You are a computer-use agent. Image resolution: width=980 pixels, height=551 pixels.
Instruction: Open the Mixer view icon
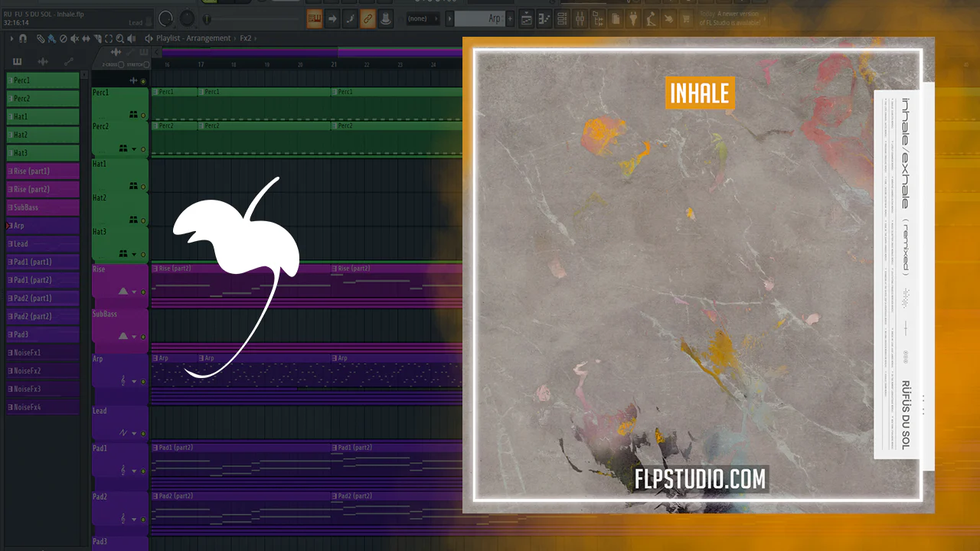coord(580,18)
